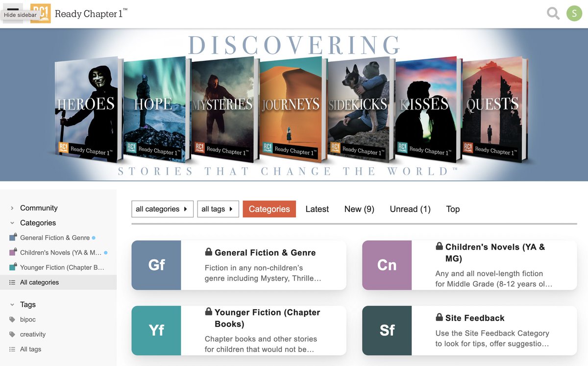The image size is (588, 366).
Task: Open the user avatar menu
Action: (574, 13)
